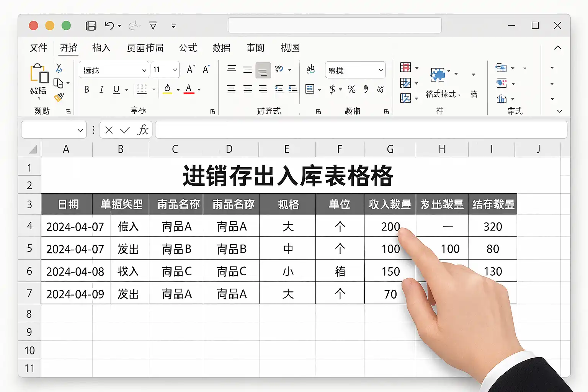Expand the underline style arrow
This screenshot has height=392, width=588.
(x=127, y=90)
